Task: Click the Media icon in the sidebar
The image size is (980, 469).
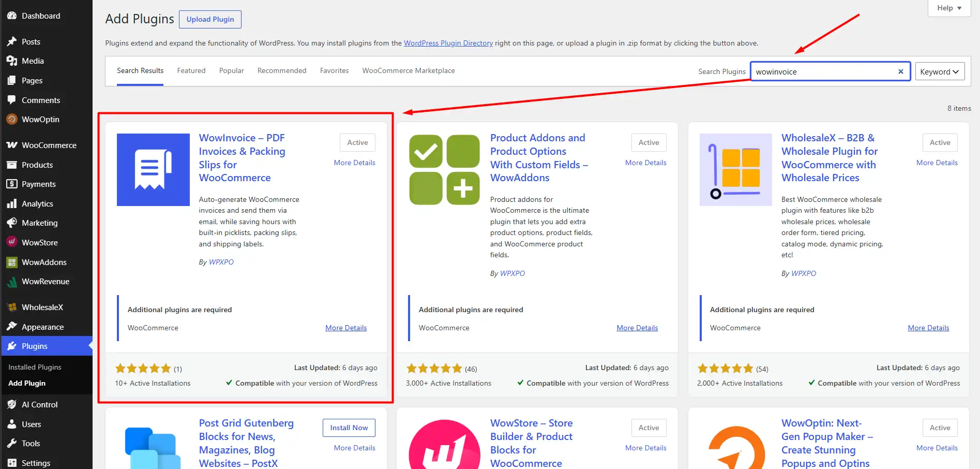Action: click(12, 61)
